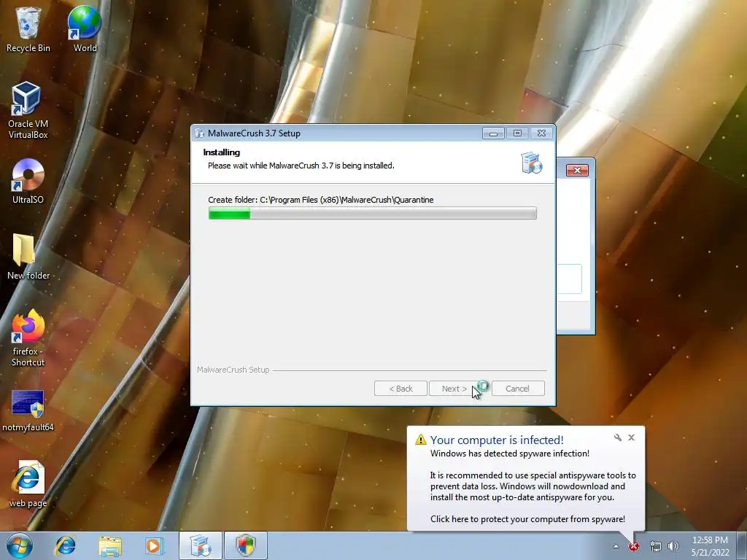Minimize the MalwareCrush 3.7 Setup window
Image resolution: width=747 pixels, height=560 pixels.
pos(493,133)
